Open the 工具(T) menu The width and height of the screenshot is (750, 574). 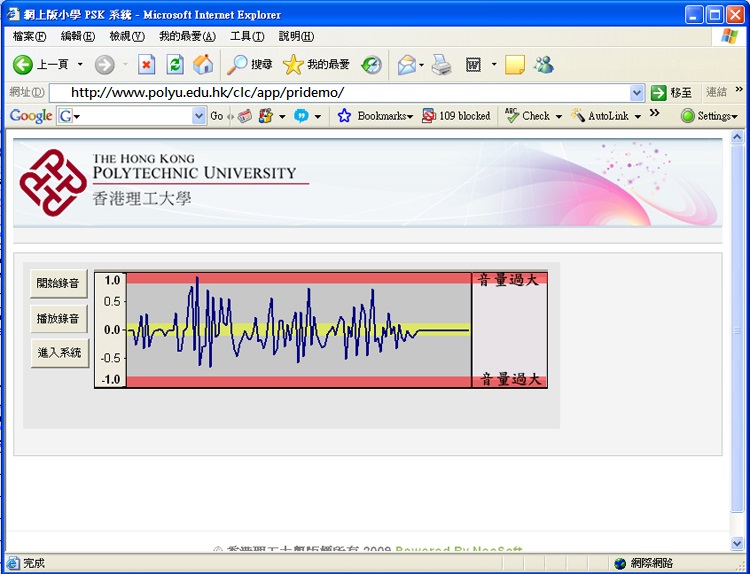tap(246, 36)
